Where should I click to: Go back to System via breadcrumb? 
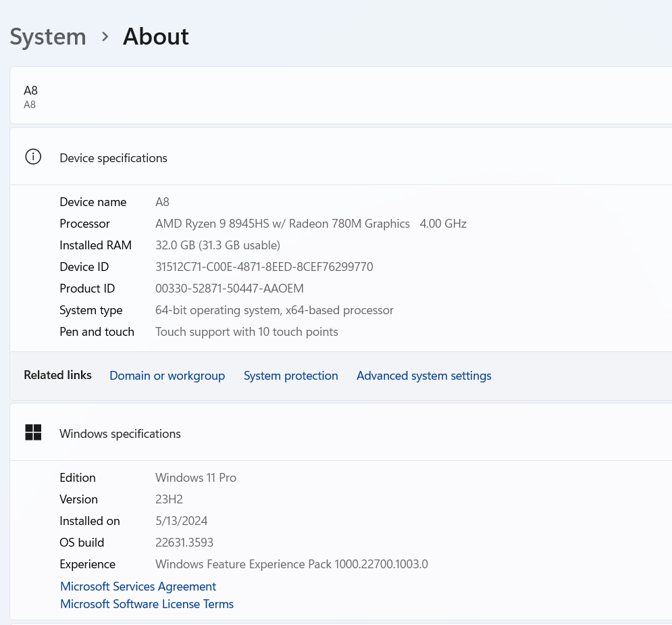click(x=48, y=36)
